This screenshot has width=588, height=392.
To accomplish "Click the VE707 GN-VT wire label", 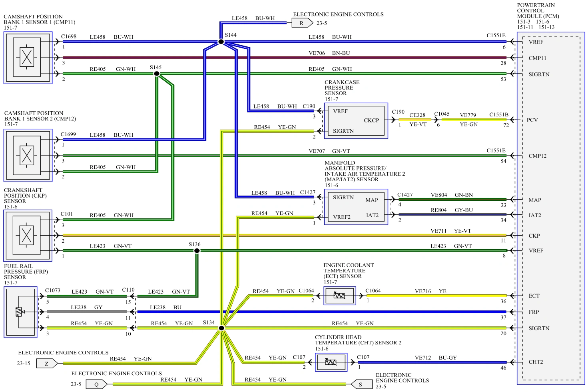I will [329, 151].
